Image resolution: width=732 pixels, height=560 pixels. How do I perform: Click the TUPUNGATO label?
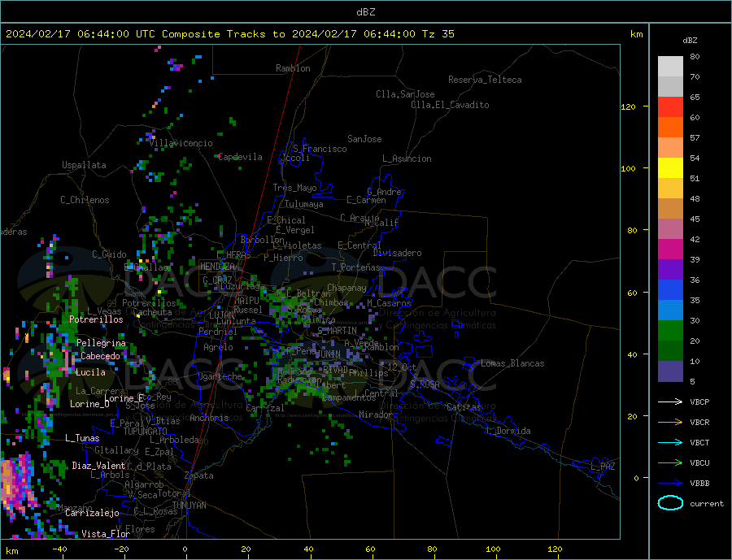tap(145, 432)
